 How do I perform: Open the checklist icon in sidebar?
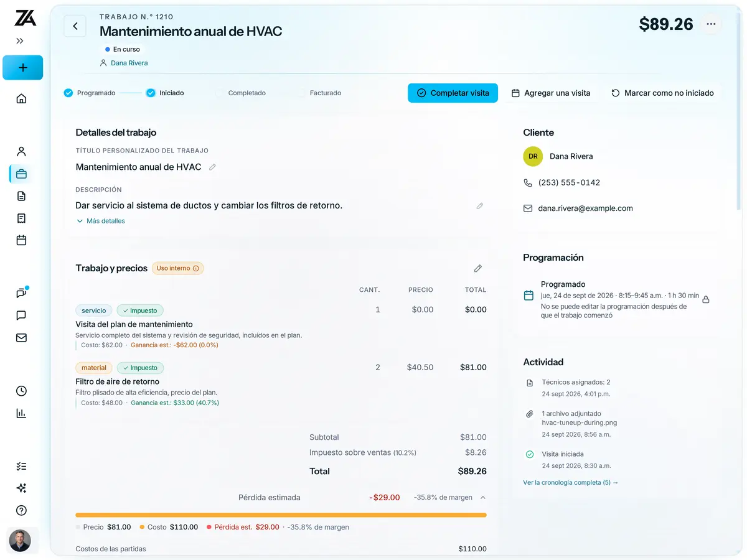(22, 466)
